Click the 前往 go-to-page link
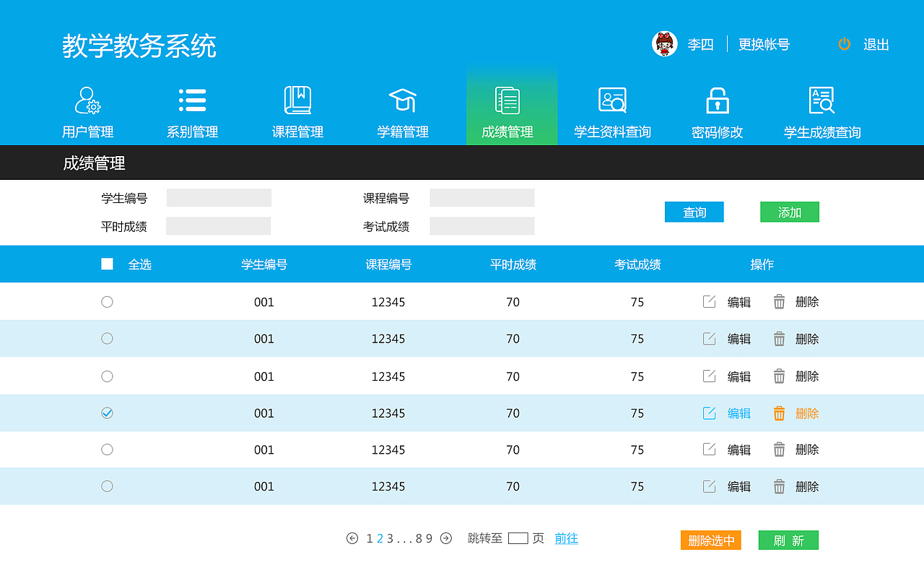Screen dimensions: 924x578 click(566, 538)
